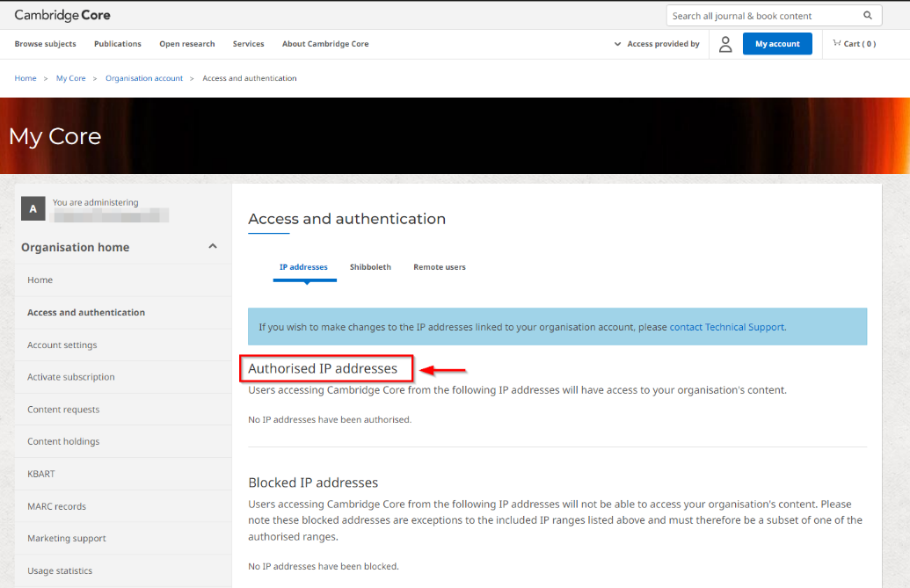Go to My Core breadcrumb link
The width and height of the screenshot is (910, 588).
pyautogui.click(x=71, y=78)
